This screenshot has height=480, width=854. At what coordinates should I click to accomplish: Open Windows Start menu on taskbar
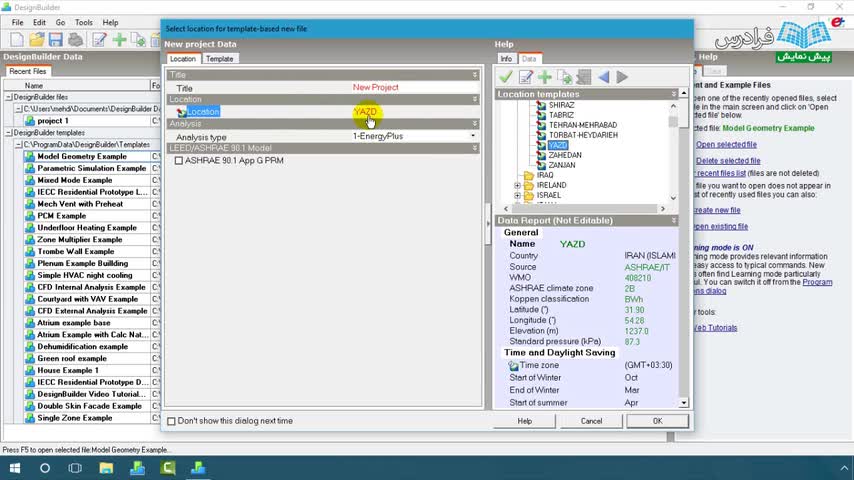tap(15, 468)
